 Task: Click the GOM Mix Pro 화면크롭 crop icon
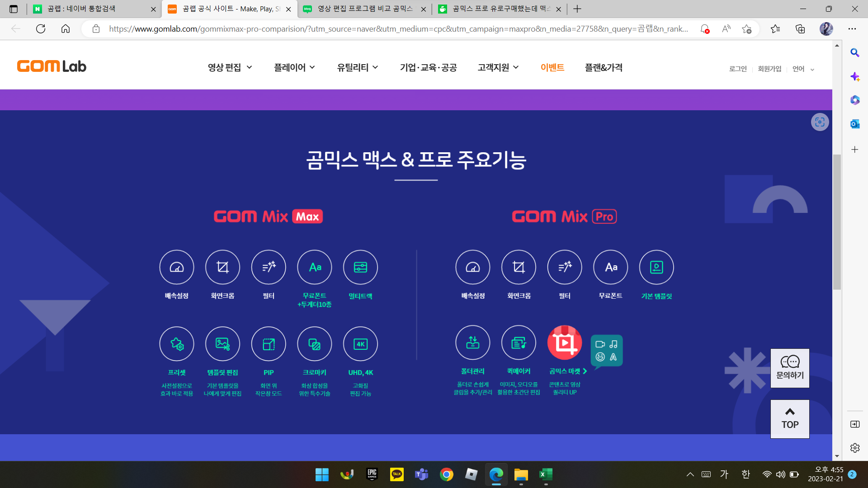(x=519, y=267)
